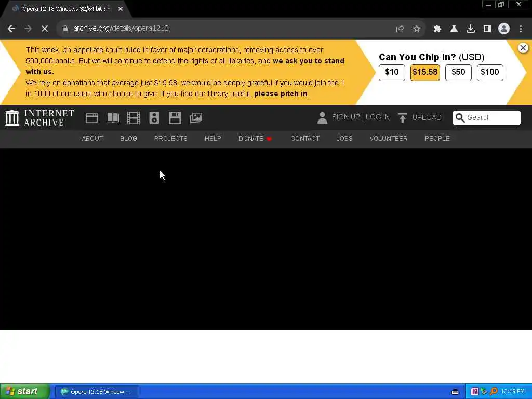Select the Opera 12.18 Windows tab
Screen dimensions: 532x399
pos(66,9)
